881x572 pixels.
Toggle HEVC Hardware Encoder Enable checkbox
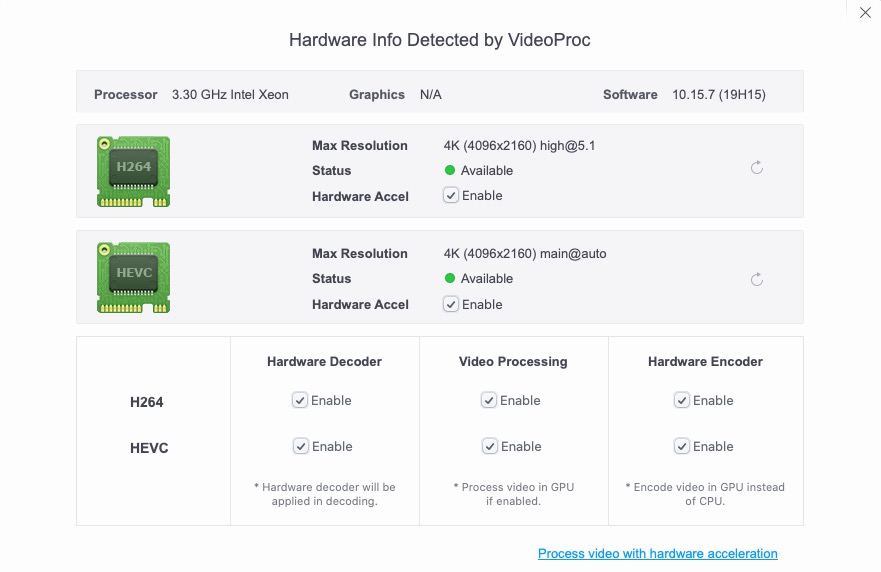click(682, 446)
